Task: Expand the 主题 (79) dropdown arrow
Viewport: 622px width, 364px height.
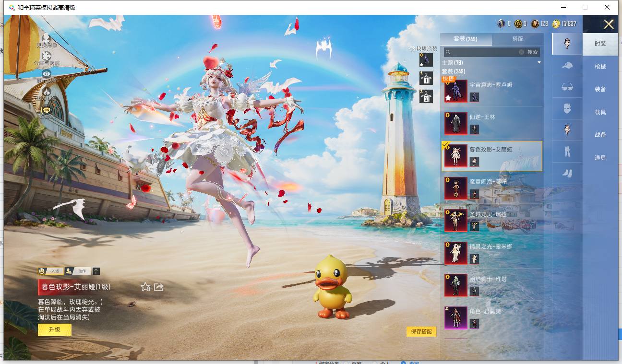Action: point(539,63)
